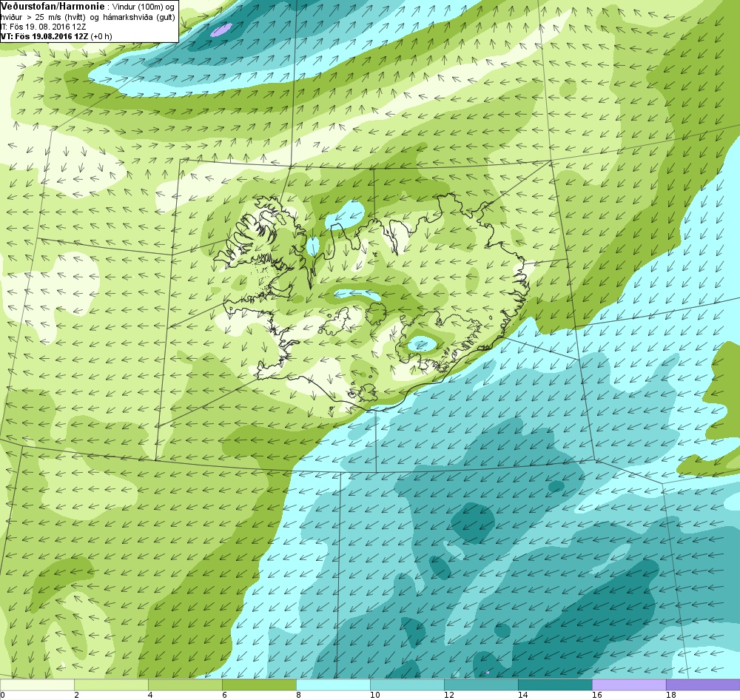
Task: Click the legend label "10"
Action: [x=374, y=695]
